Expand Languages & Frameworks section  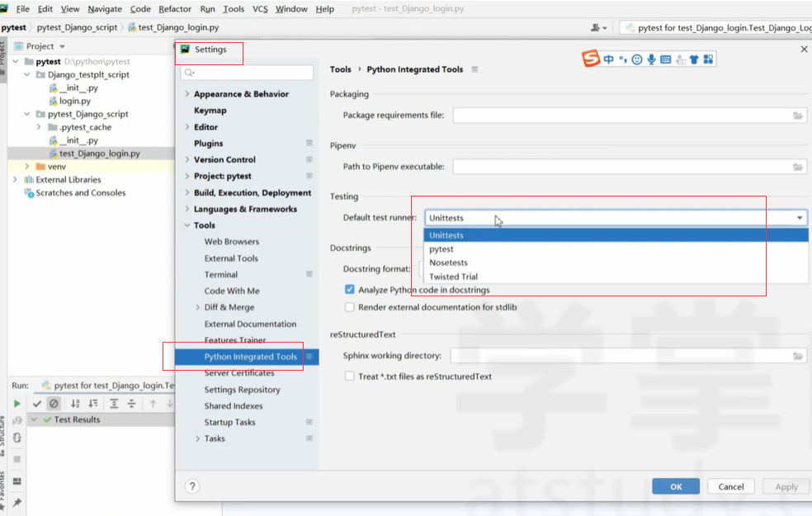click(x=187, y=210)
